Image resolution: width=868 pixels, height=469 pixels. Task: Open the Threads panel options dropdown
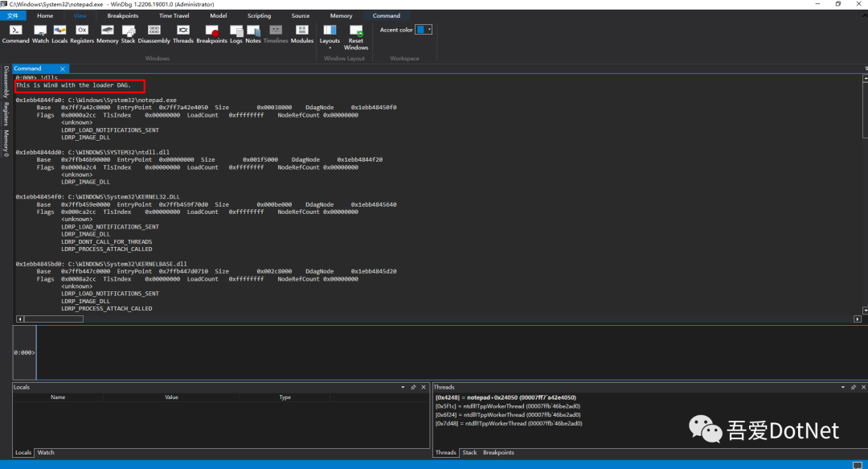[842, 388]
